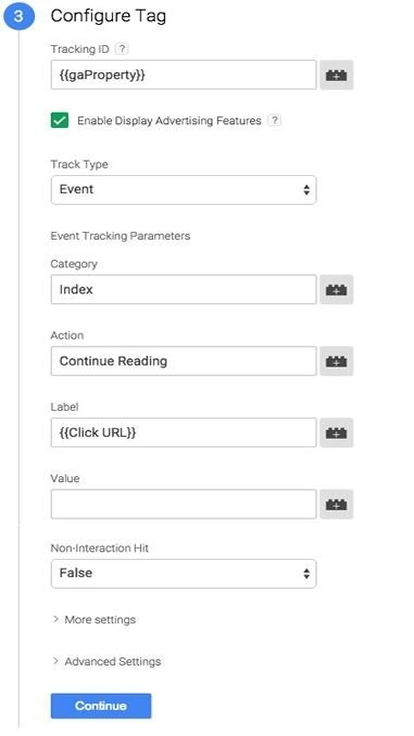Click Label field with Click URL variable

pos(184,432)
